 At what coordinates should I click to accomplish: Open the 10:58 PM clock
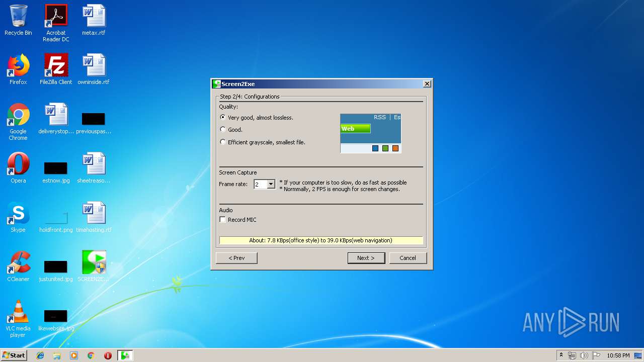point(618,355)
